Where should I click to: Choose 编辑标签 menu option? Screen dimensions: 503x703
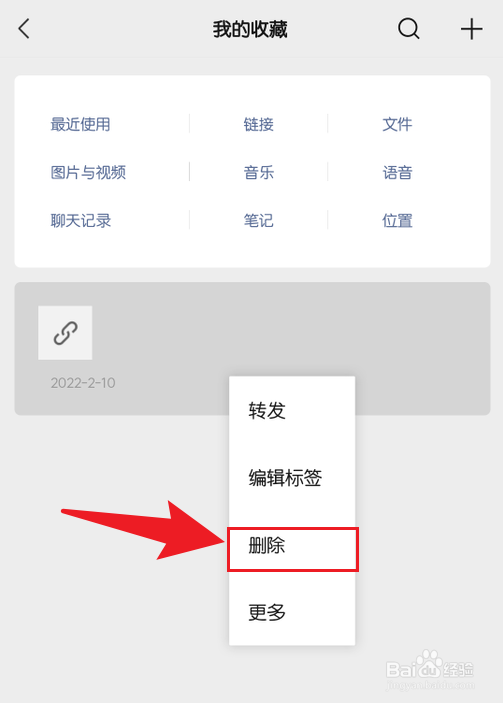tap(292, 477)
